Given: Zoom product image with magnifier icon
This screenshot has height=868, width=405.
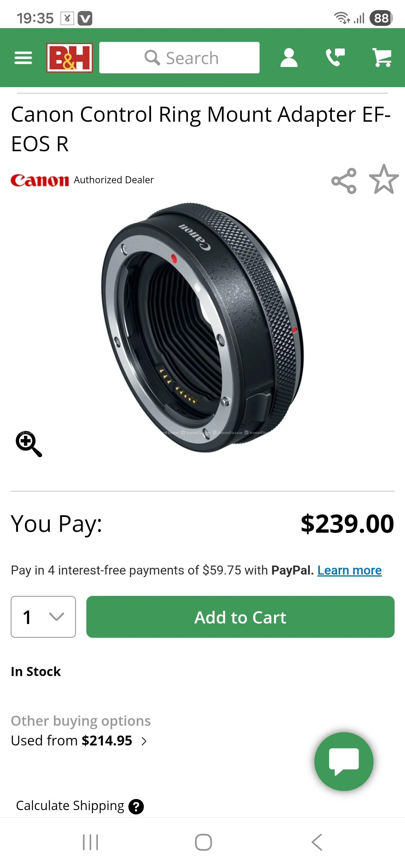Looking at the screenshot, I should pos(29,444).
